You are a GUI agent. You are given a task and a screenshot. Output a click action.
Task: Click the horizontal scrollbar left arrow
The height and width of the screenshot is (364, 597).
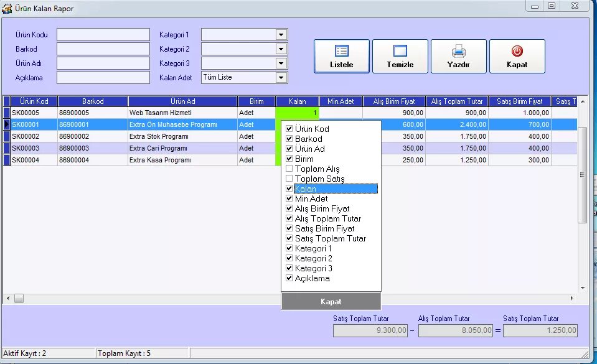tap(8, 299)
